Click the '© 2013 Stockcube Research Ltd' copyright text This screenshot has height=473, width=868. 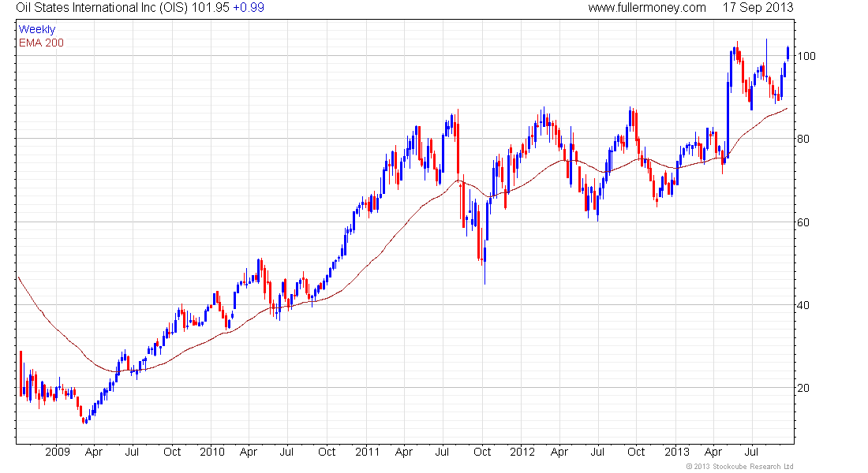click(739, 467)
